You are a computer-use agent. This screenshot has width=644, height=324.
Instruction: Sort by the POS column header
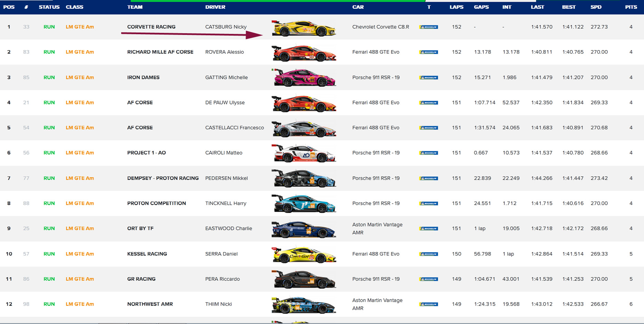[9, 7]
